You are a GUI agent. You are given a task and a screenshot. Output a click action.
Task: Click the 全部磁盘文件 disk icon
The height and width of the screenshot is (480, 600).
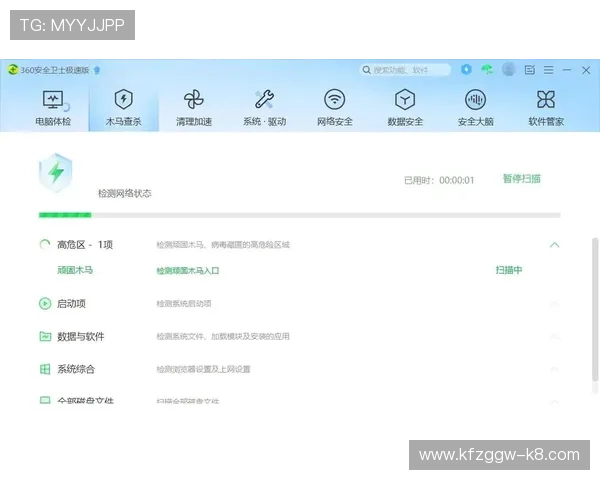point(45,400)
